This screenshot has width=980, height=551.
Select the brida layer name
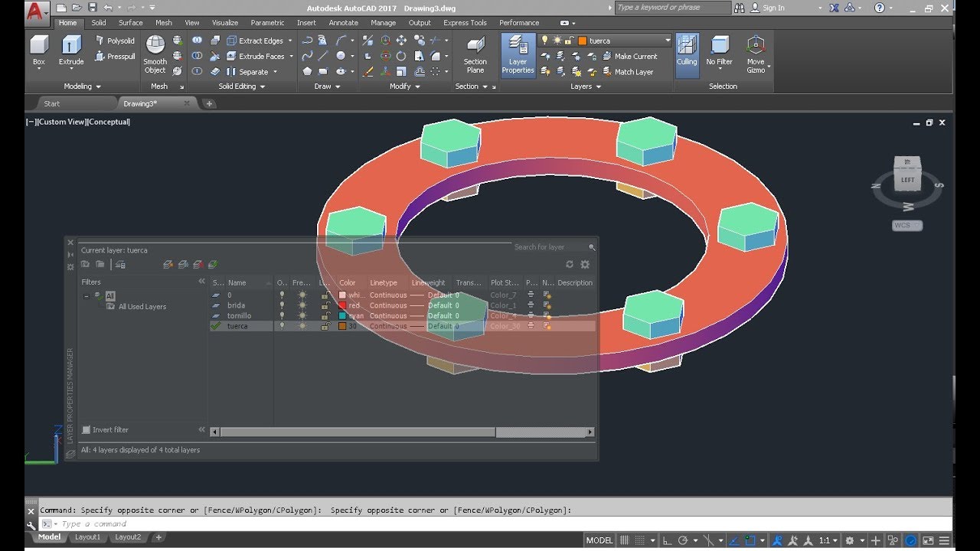pos(236,305)
